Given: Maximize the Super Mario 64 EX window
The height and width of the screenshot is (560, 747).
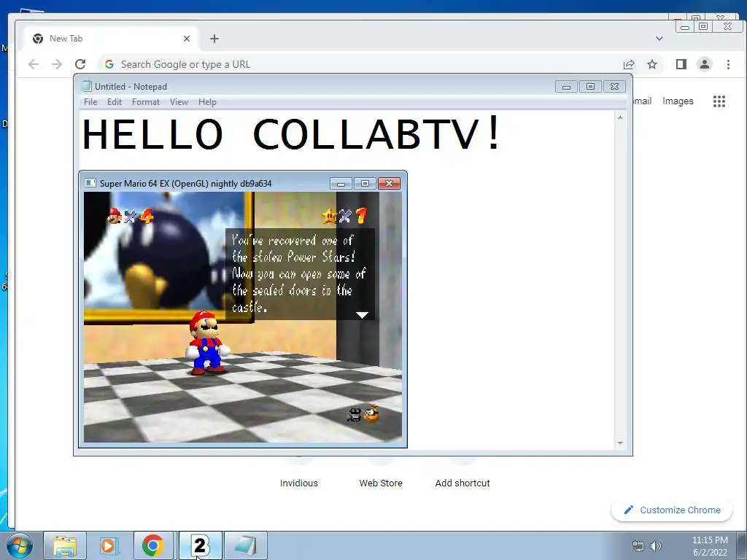Looking at the screenshot, I should pyautogui.click(x=365, y=183).
